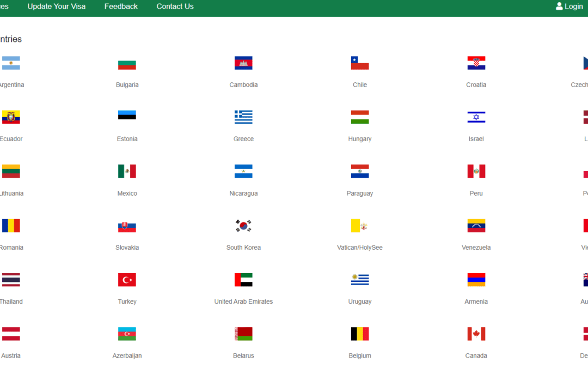Choose the Nicaragua flag icon

coord(243,171)
